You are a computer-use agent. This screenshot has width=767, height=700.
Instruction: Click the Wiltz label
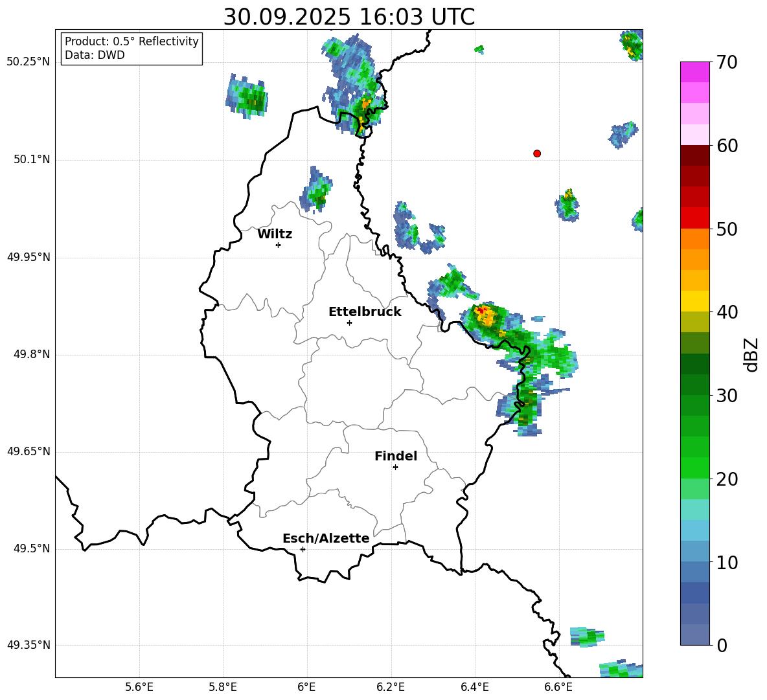pos(275,234)
